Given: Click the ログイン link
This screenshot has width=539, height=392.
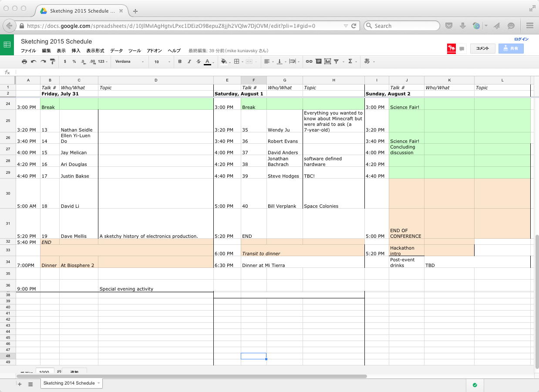Looking at the screenshot, I should pyautogui.click(x=521, y=39).
